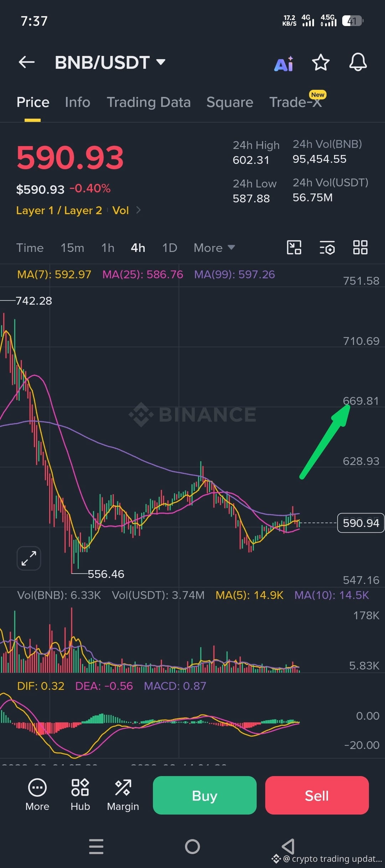Open price alert bell icon
Screen dimensions: 385x868
pos(358,62)
